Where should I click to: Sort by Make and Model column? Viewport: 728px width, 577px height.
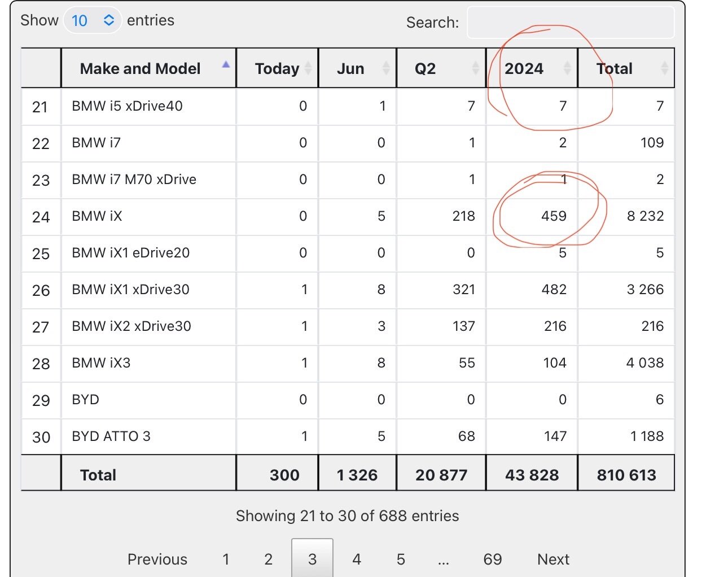tap(148, 68)
